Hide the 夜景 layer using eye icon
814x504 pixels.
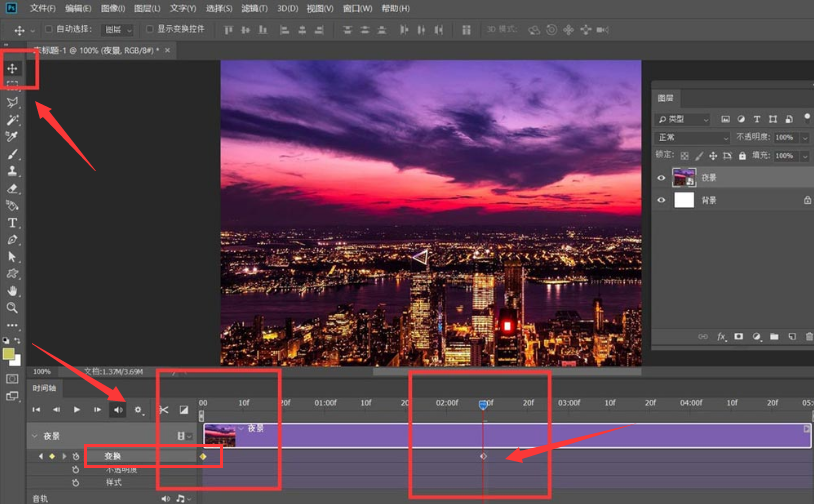(661, 178)
